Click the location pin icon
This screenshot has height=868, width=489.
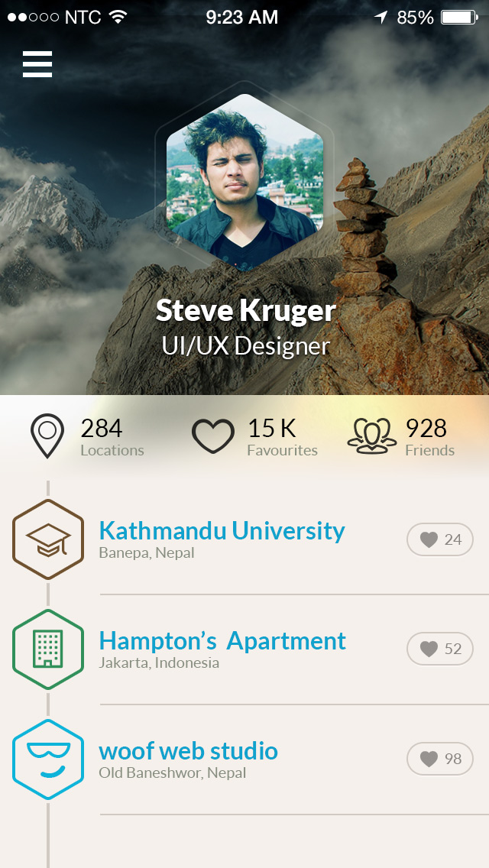pyautogui.click(x=47, y=436)
